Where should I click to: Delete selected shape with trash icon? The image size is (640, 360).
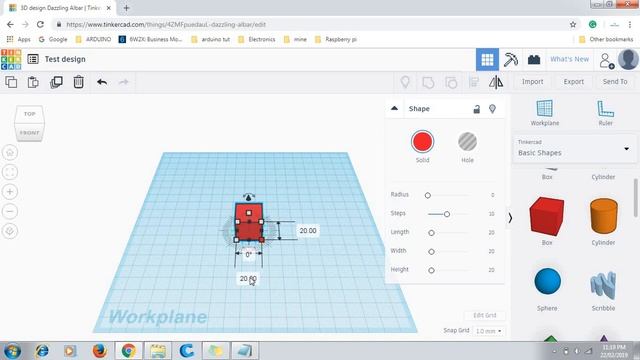pyautogui.click(x=78, y=82)
